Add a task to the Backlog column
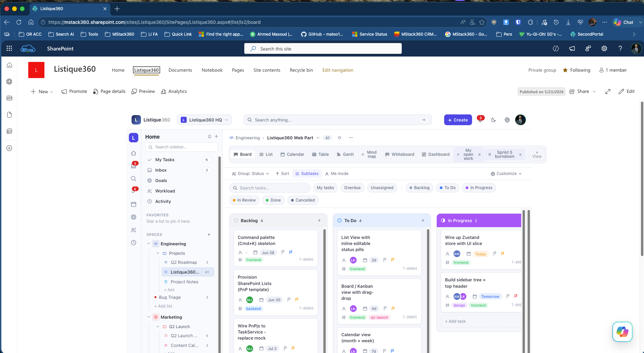Screen dimensions: 644x353 click(319, 220)
